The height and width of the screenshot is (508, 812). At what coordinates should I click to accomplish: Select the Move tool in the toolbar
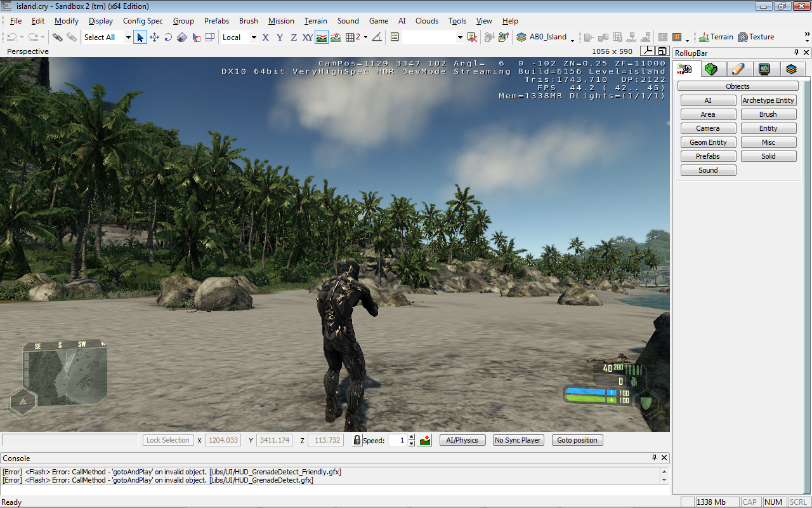[154, 37]
